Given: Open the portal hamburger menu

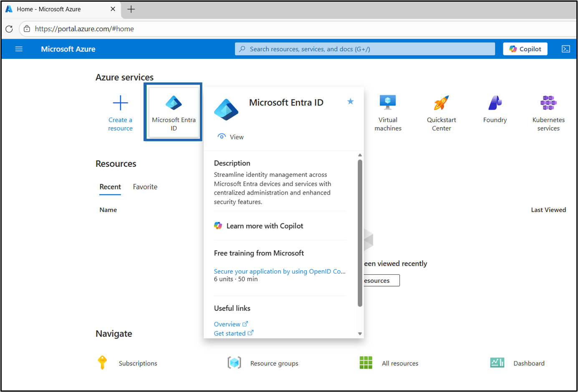Looking at the screenshot, I should [x=19, y=49].
